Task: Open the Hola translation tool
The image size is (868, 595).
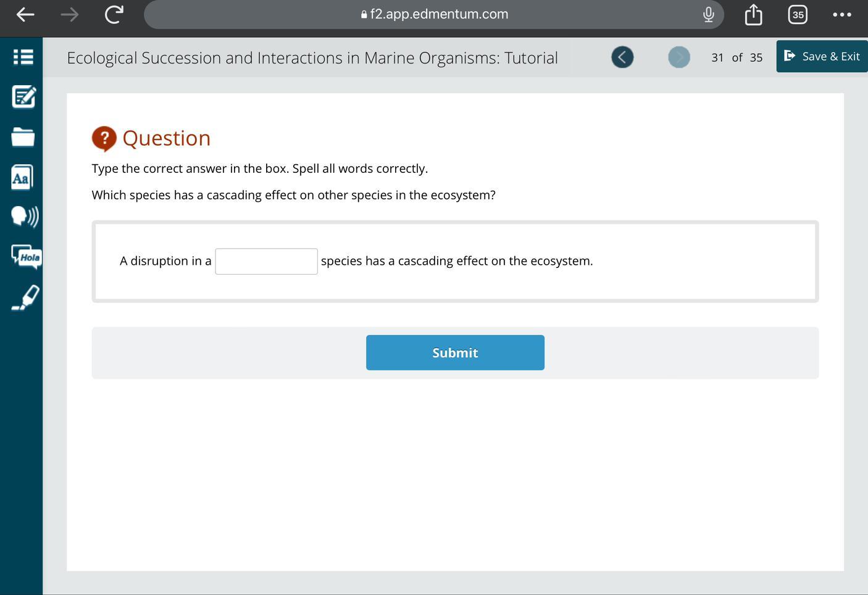Action: click(x=27, y=257)
